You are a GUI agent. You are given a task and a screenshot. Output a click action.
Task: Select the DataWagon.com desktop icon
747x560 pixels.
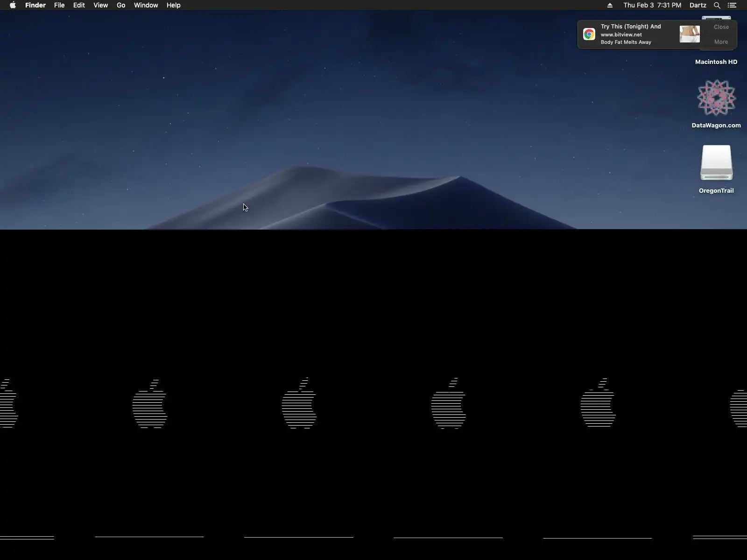pyautogui.click(x=716, y=98)
